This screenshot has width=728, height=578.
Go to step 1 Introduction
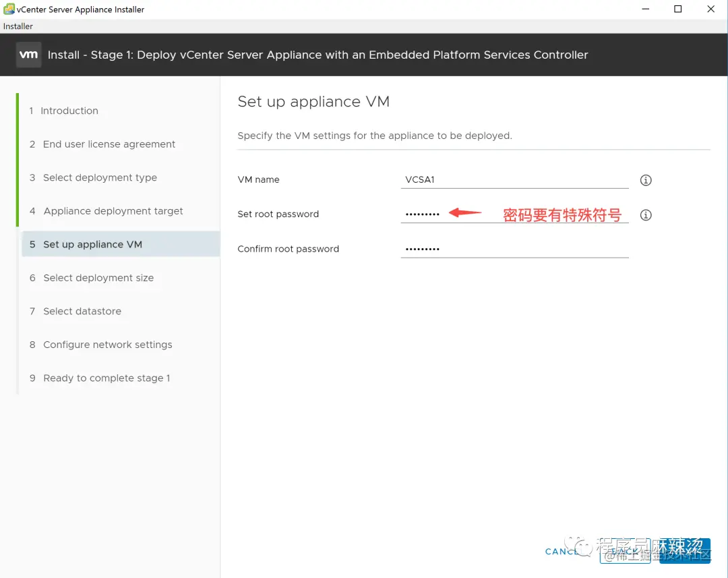63,111
